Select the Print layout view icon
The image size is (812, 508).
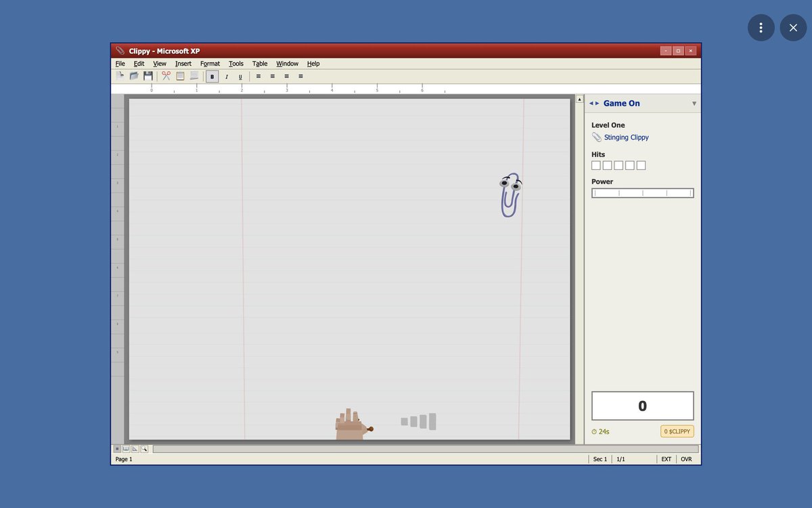(x=135, y=448)
